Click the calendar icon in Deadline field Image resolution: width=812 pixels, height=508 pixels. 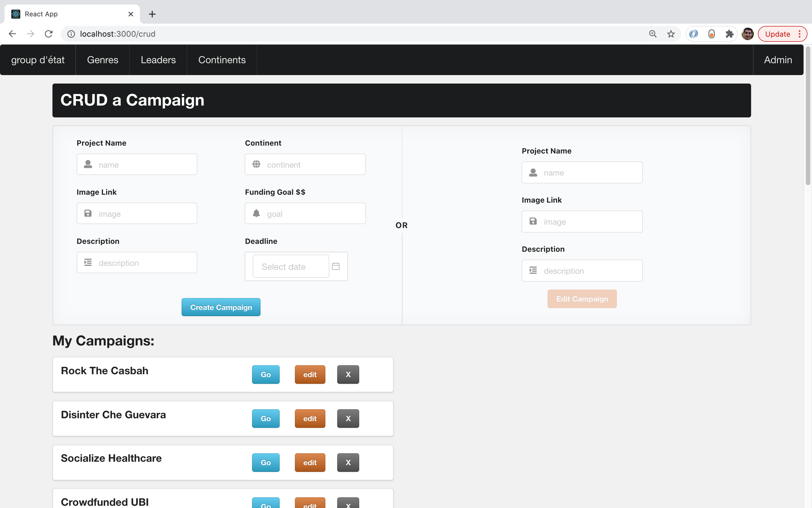pyautogui.click(x=336, y=266)
